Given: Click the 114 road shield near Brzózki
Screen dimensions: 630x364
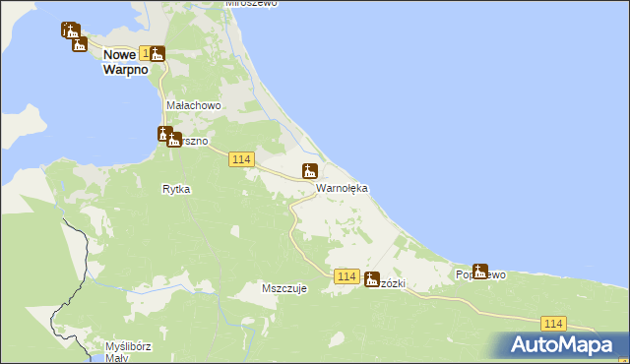Looking at the screenshot, I should 346,276.
